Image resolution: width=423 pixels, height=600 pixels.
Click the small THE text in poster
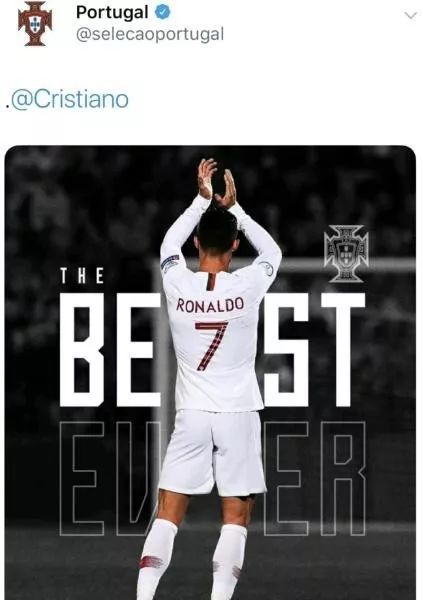(82, 276)
